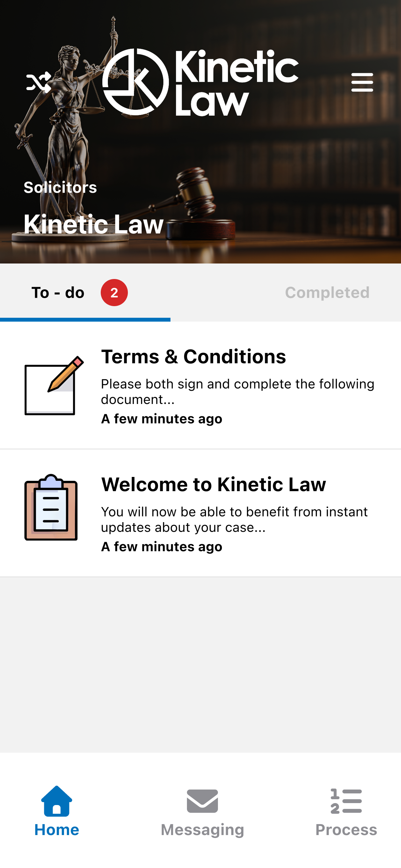Select the Process label in bottom bar

[x=346, y=830]
